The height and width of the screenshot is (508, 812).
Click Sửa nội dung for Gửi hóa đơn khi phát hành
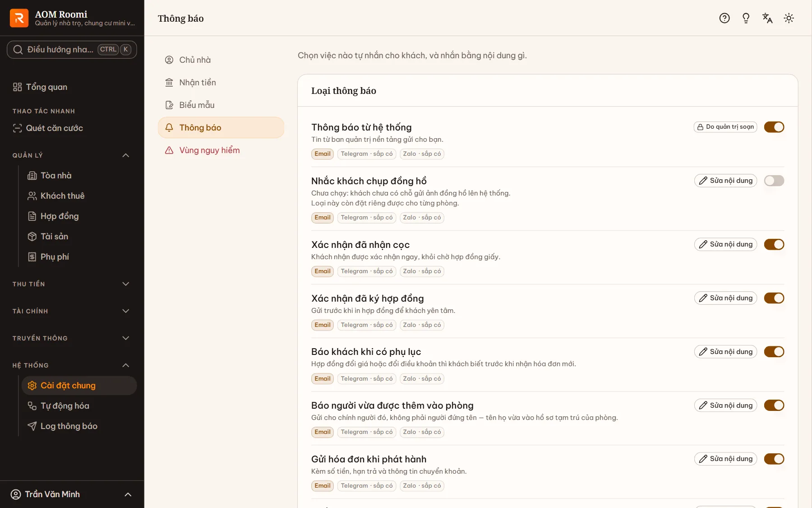click(x=725, y=459)
